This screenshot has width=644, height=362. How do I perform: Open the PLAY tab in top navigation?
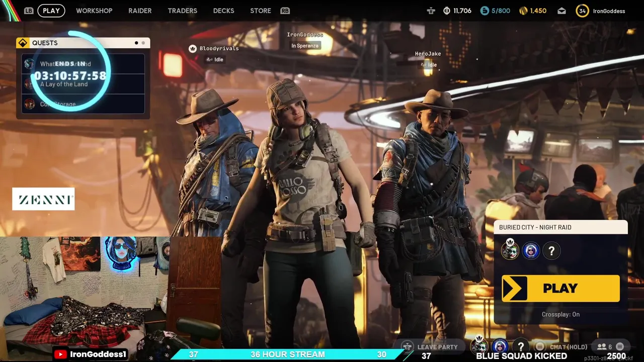point(51,11)
